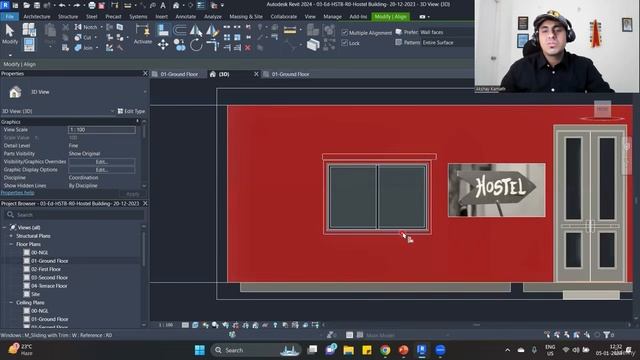Click Save icon in quick access toolbar

pos(37,5)
